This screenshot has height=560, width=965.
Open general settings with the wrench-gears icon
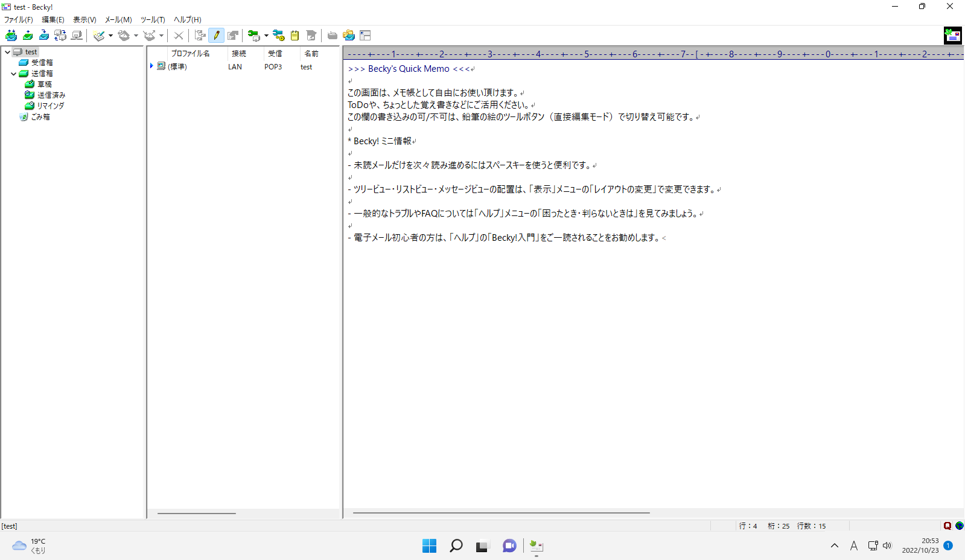tap(278, 36)
